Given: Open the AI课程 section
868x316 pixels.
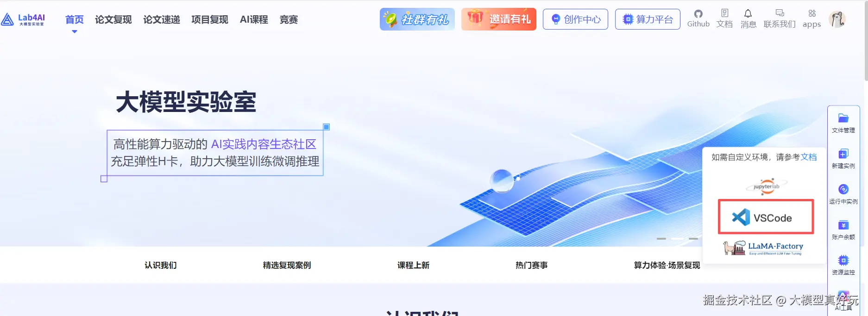Looking at the screenshot, I should (254, 19).
